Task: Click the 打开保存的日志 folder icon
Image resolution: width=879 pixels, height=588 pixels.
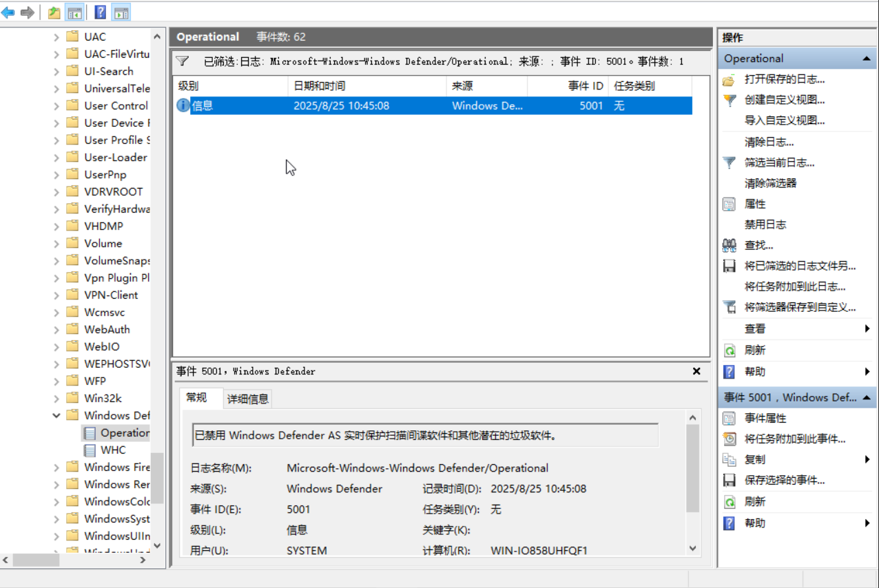Action: tap(729, 80)
